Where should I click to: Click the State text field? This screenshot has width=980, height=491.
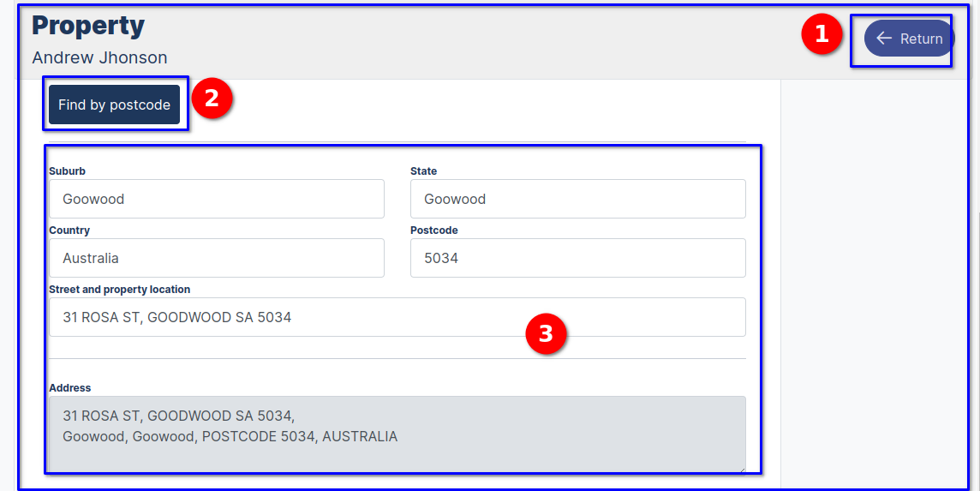[x=577, y=199]
